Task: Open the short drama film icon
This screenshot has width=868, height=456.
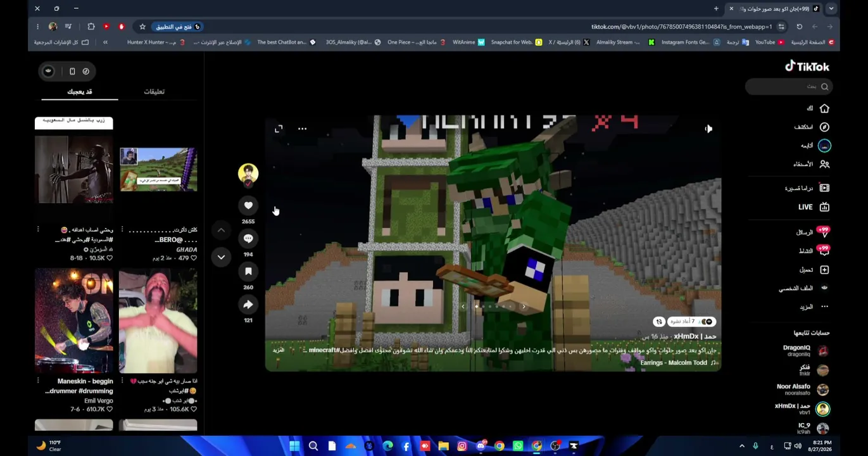Action: [824, 188]
